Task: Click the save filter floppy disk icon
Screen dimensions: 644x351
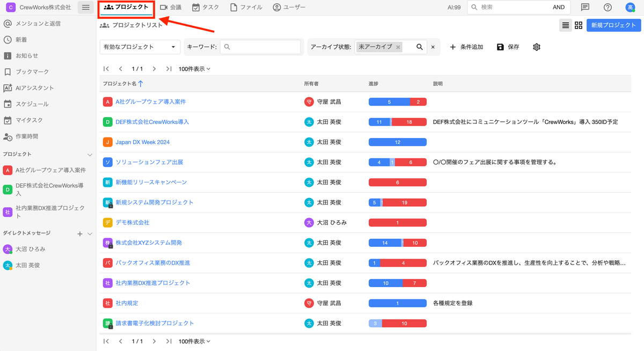Action: 500,47
